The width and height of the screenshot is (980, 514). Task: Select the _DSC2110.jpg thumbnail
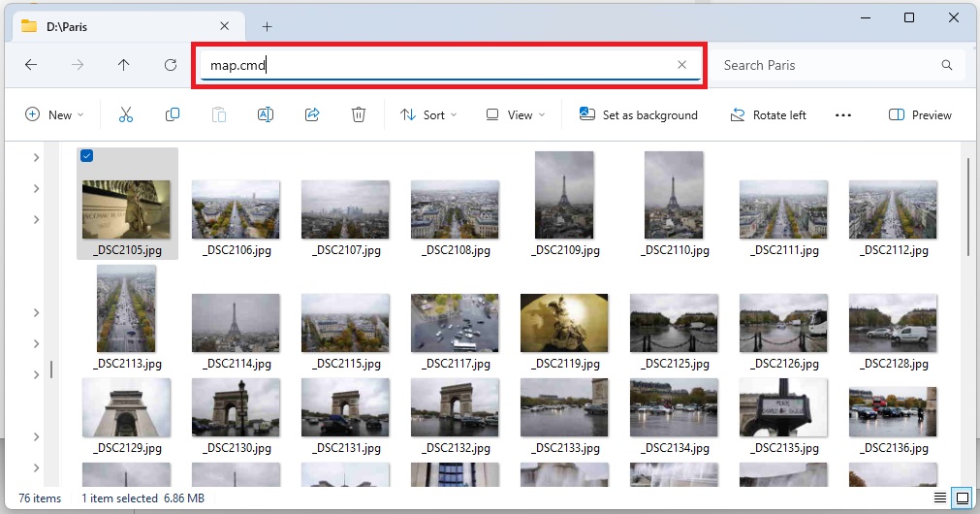(x=674, y=195)
